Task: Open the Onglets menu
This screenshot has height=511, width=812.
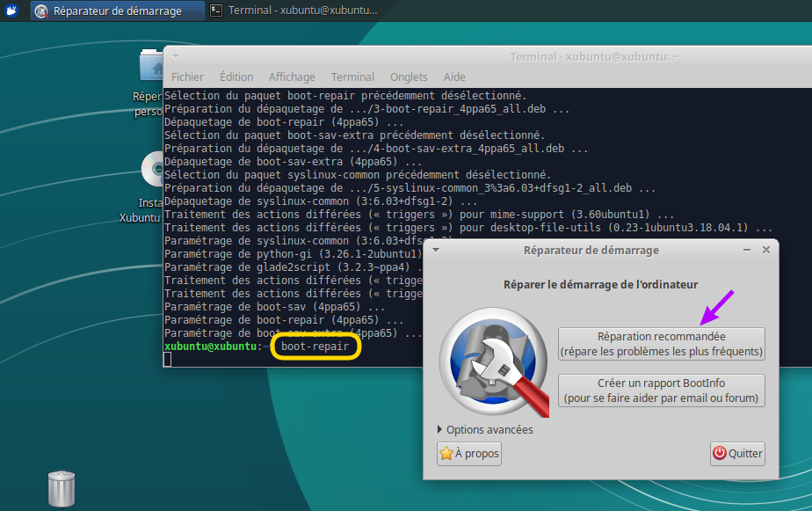Action: pyautogui.click(x=409, y=77)
